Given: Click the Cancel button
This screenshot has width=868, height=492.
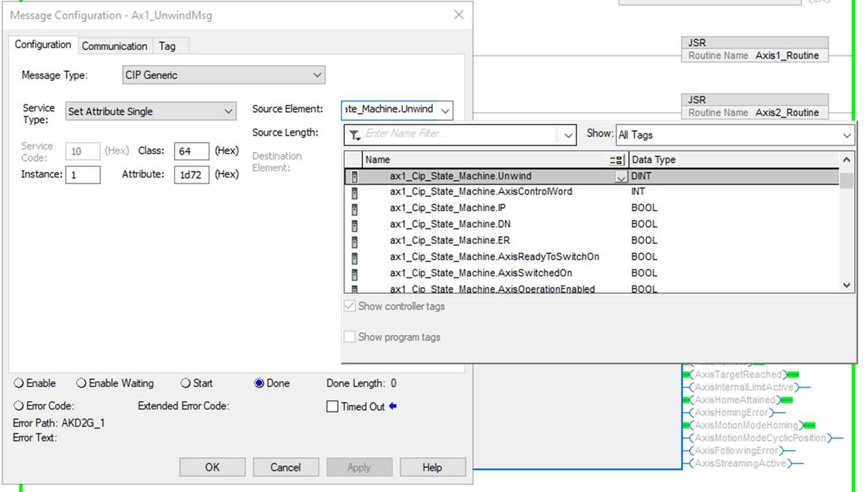Looking at the screenshot, I should [286, 467].
